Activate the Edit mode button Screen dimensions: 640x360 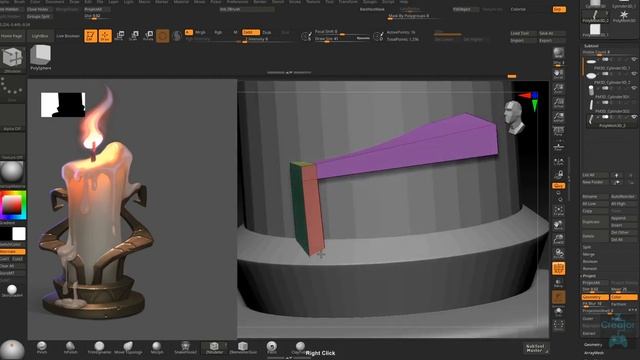coord(91,36)
